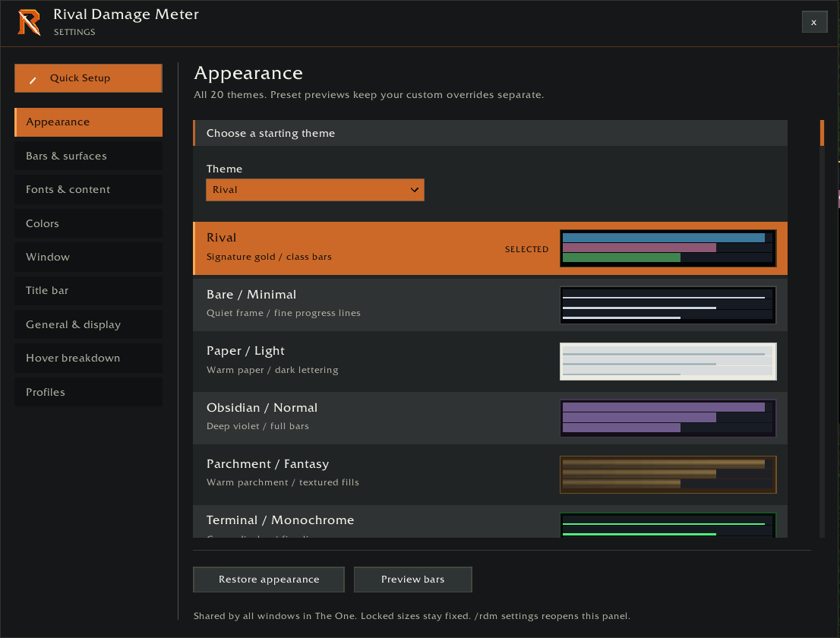Open the Quick Setup wizard
840x638 pixels.
[x=88, y=78]
